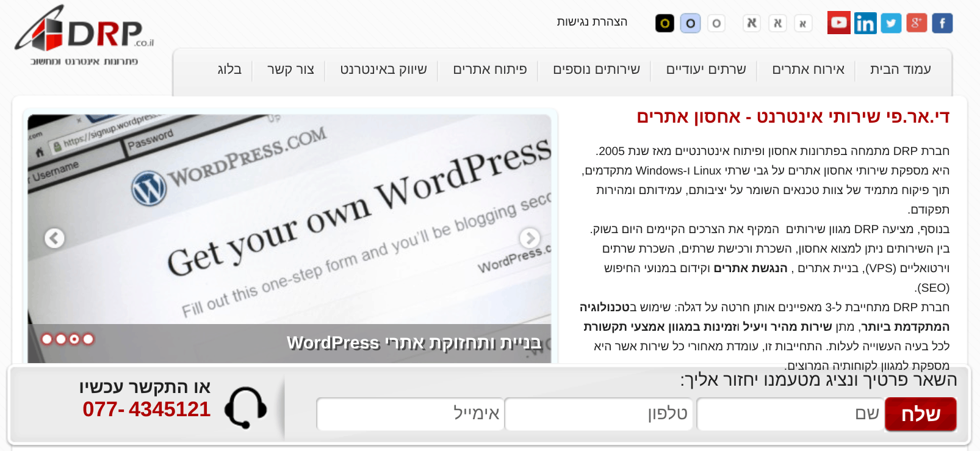Screen dimensions: 980x451
Task: Switch to blue contrast color mode
Action: click(690, 23)
